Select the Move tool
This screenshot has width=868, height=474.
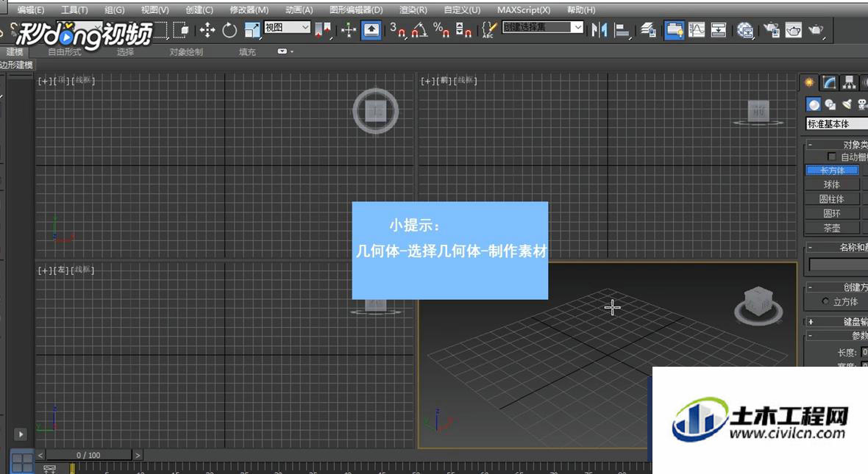pyautogui.click(x=207, y=30)
